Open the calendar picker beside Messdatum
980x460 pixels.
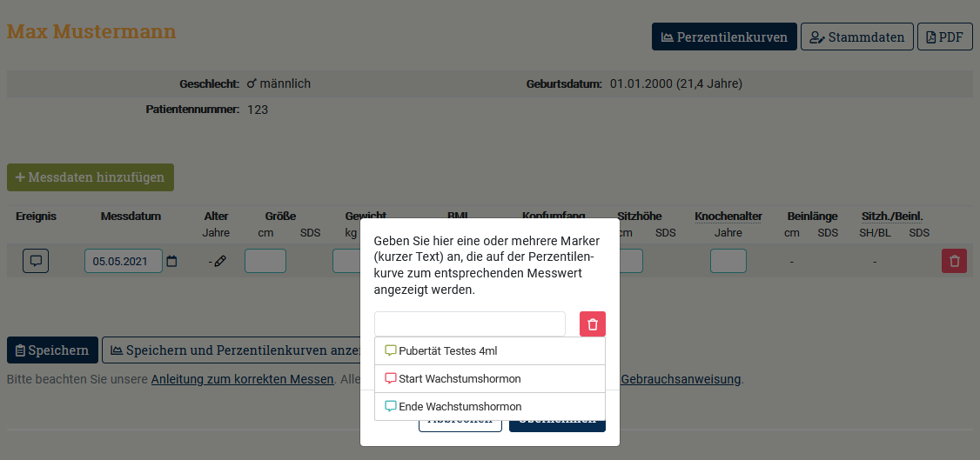click(x=171, y=261)
